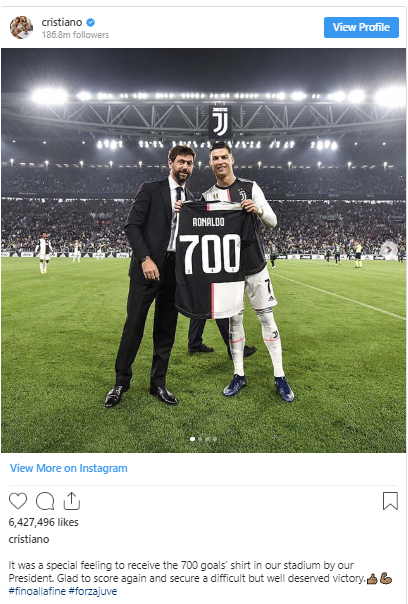Image resolution: width=408 pixels, height=604 pixels.
Task: Open the photo of the 700 shirt
Action: click(x=203, y=250)
